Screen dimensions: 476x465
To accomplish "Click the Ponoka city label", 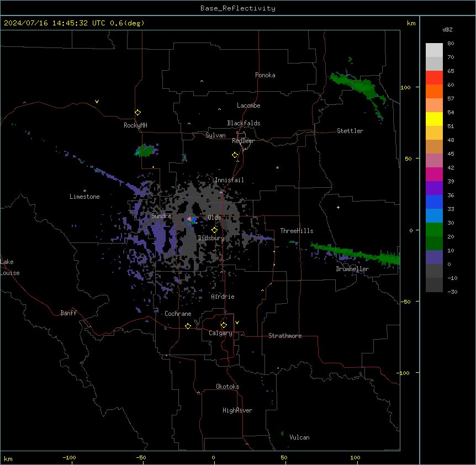I will (x=265, y=75).
